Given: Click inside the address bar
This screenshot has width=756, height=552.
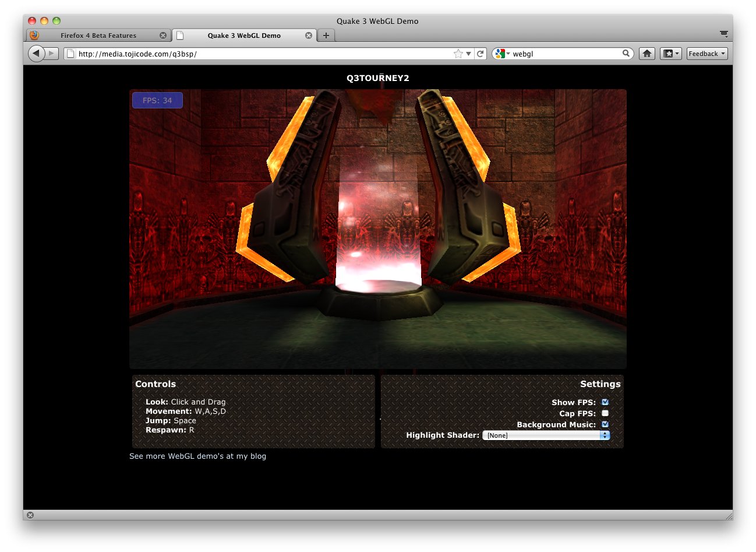Looking at the screenshot, I should point(233,53).
